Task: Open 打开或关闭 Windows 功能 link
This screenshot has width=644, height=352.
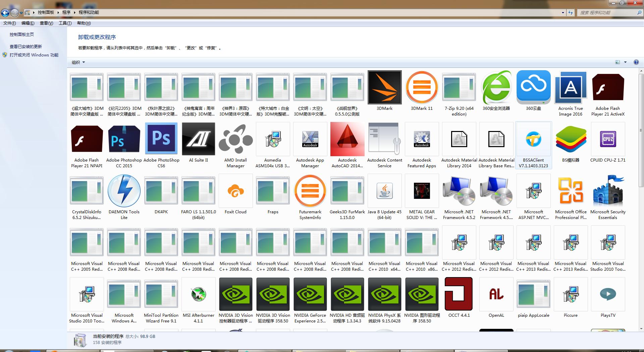Action: pyautogui.click(x=34, y=55)
